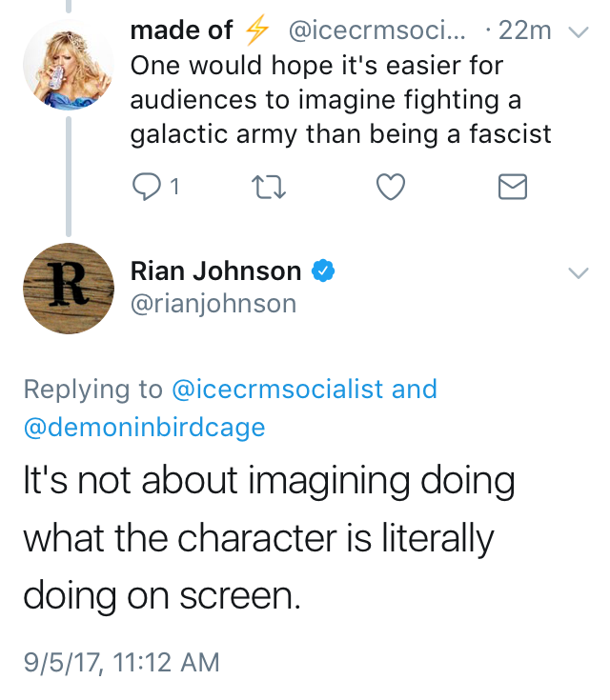Follow the @icecrmsocialist mention link
This screenshot has height=700, width=610.
(275, 390)
